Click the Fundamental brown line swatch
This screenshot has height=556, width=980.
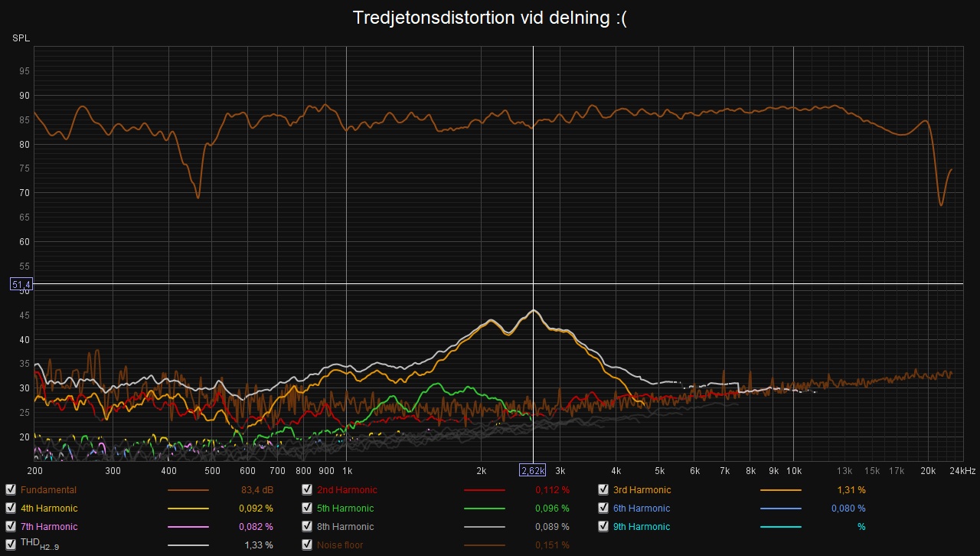coord(188,490)
